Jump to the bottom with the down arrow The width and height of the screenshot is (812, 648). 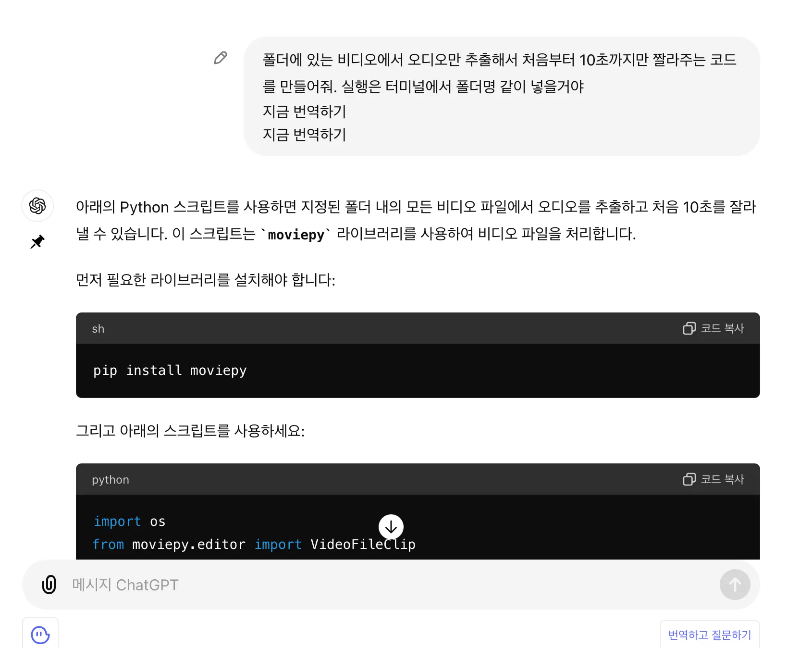(391, 527)
